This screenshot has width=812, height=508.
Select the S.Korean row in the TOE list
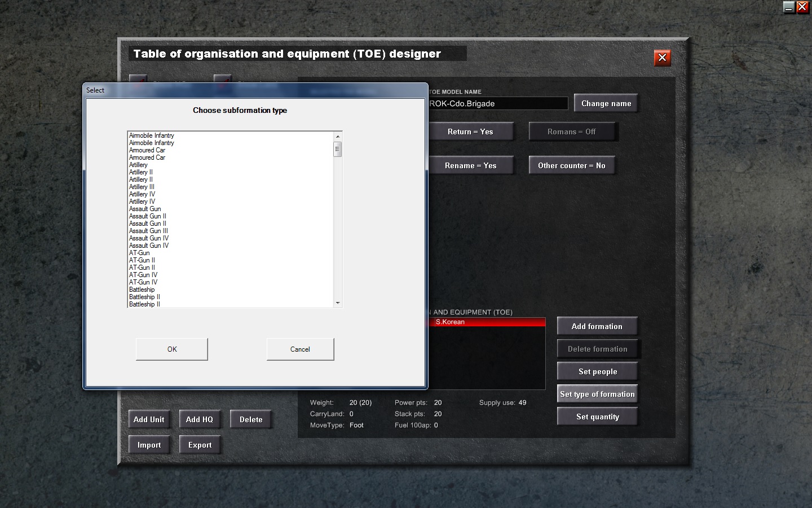pyautogui.click(x=486, y=322)
